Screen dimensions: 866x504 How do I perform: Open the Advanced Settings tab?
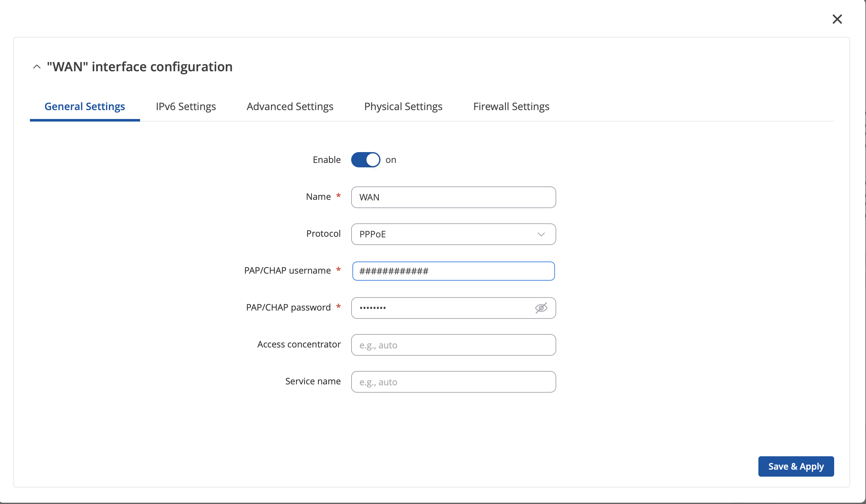[290, 106]
